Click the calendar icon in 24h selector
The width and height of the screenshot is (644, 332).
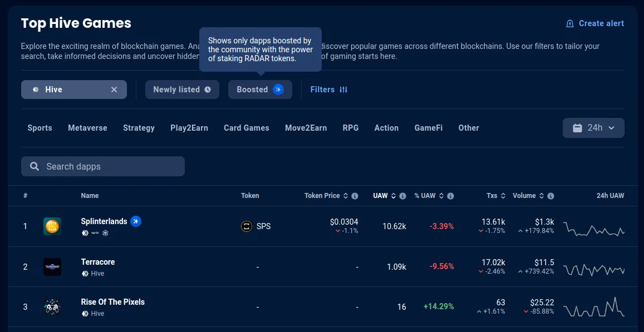(577, 128)
